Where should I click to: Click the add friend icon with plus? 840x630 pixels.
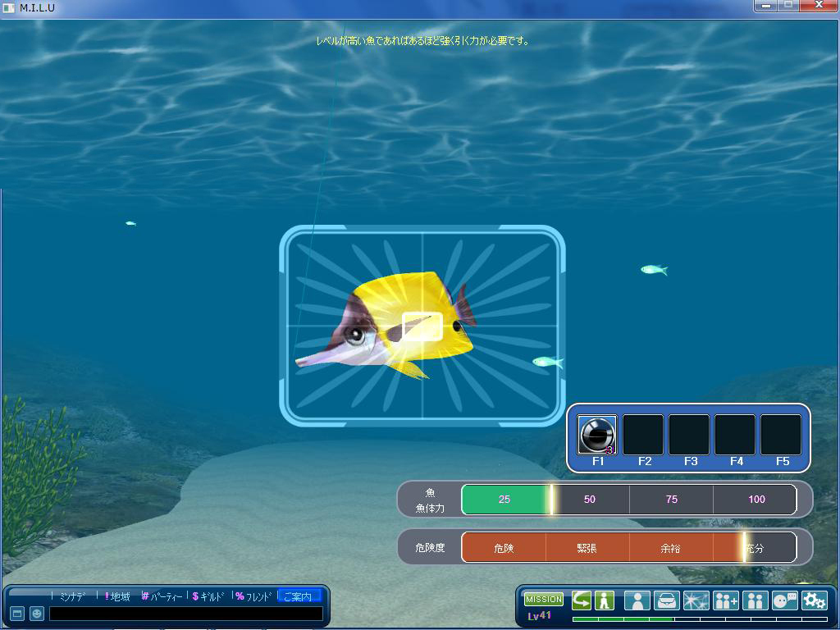pyautogui.click(x=725, y=600)
